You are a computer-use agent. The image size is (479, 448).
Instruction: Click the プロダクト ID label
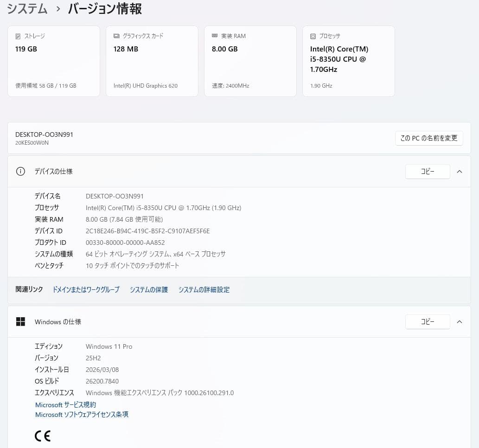(51, 243)
